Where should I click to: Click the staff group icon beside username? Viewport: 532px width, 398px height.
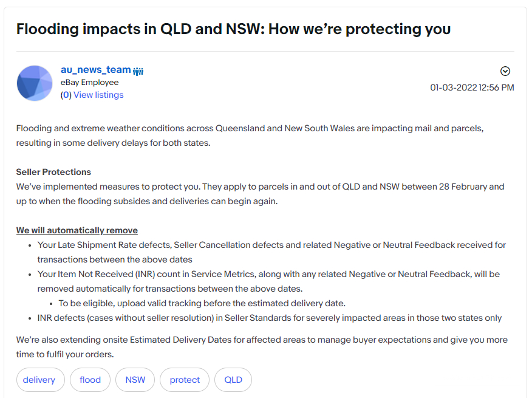pyautogui.click(x=138, y=71)
